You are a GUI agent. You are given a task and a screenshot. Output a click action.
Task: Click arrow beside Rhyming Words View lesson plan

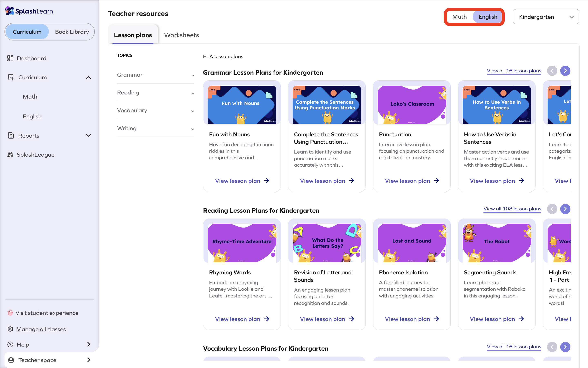coord(267,319)
